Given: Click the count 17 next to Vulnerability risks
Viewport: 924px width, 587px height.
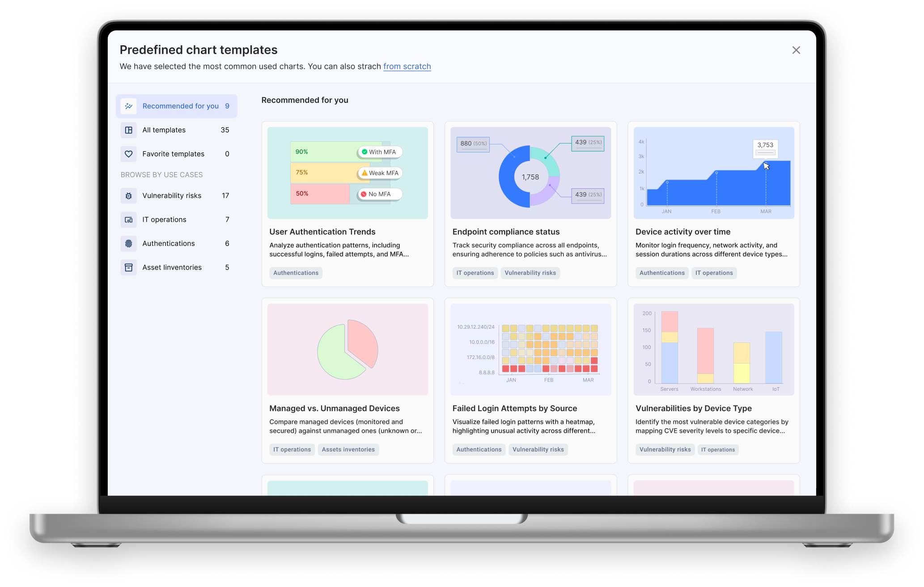Looking at the screenshot, I should (x=225, y=196).
